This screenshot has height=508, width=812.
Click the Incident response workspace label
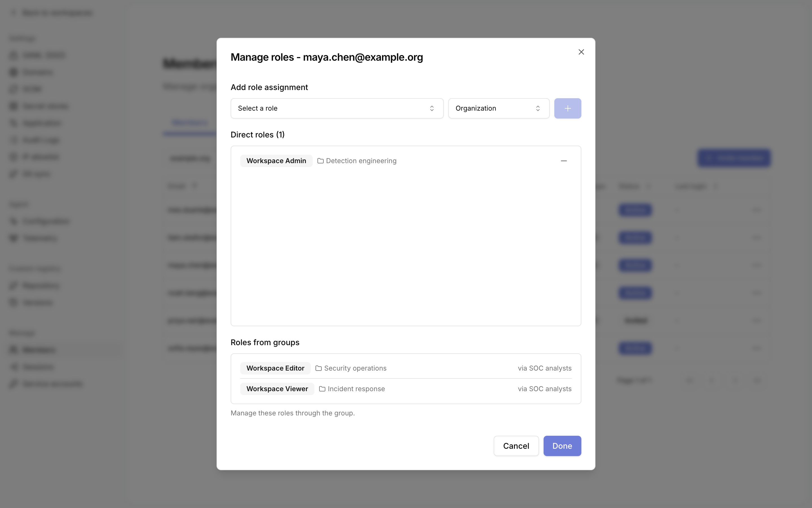356,389
